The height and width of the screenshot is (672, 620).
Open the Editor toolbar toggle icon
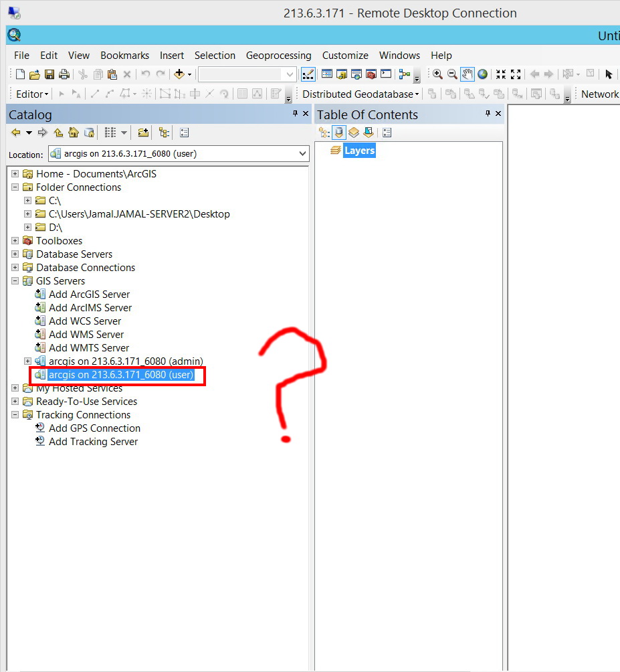308,74
